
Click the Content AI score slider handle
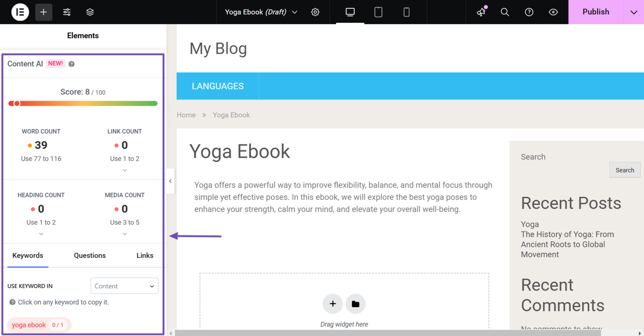pyautogui.click(x=17, y=103)
